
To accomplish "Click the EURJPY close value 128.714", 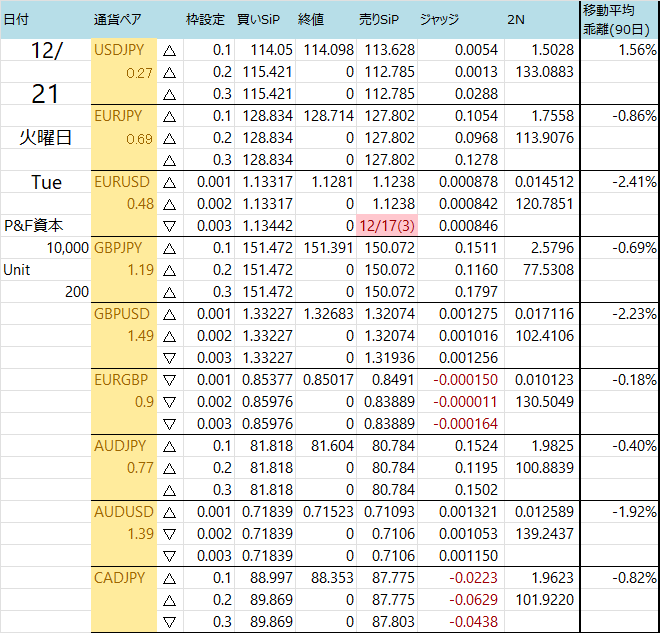I will pos(328,116).
